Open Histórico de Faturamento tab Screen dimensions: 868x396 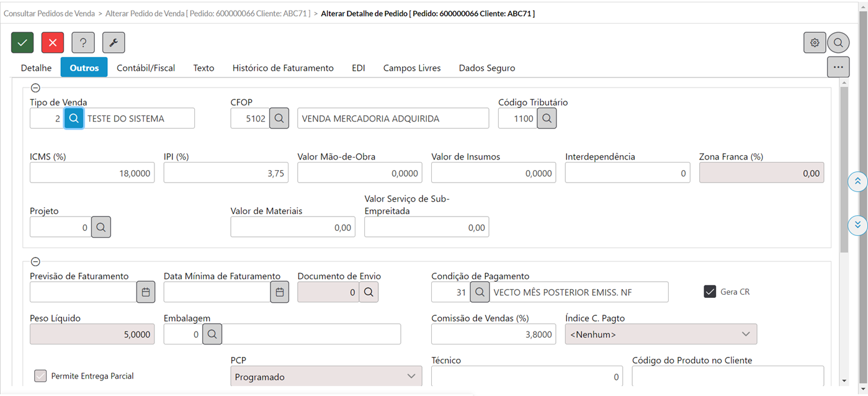283,68
